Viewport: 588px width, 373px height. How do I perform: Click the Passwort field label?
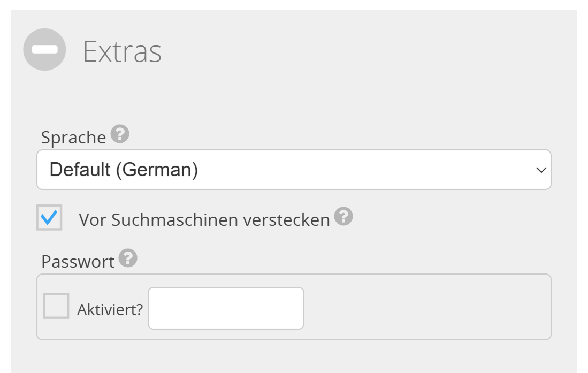(x=78, y=262)
